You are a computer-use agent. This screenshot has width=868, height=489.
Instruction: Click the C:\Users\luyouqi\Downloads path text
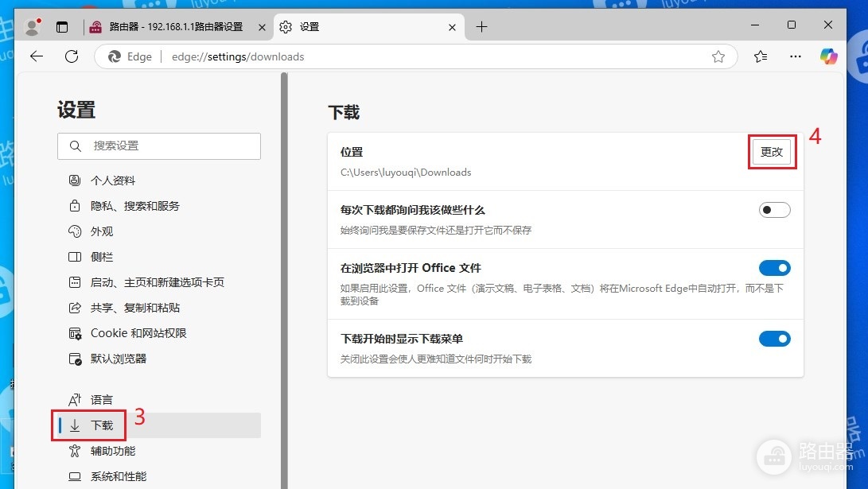point(406,172)
